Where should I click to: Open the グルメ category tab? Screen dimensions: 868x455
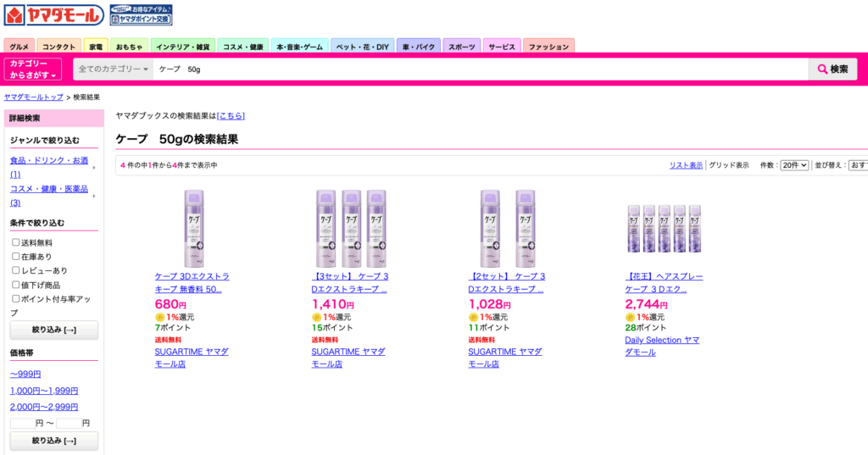[19, 47]
